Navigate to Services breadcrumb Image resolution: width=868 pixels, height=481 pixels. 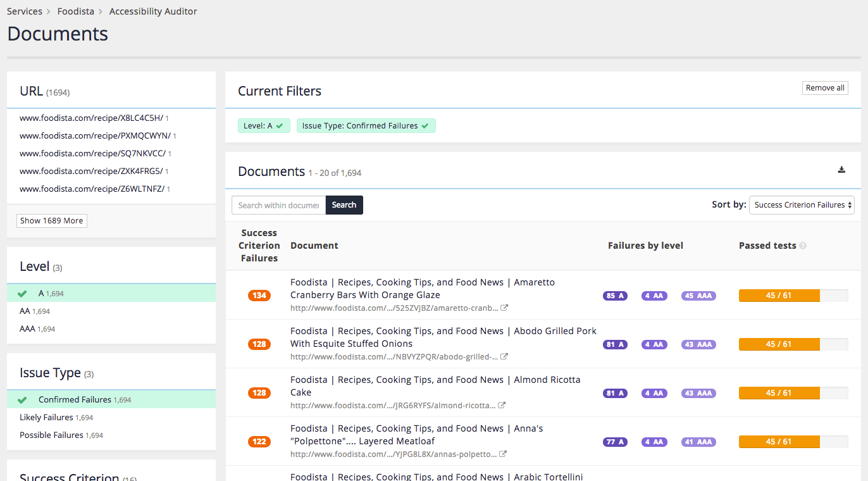(25, 11)
